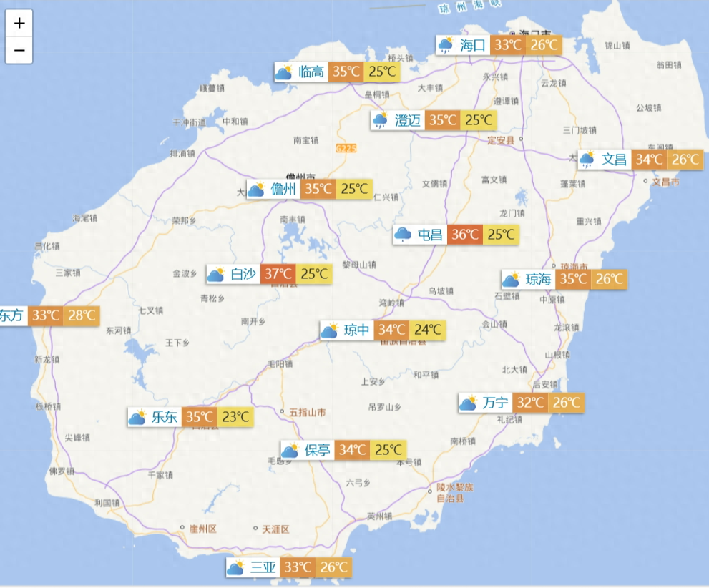Click the Lingao partly cloudy icon
Viewport: 709px width, 588px height.
(x=284, y=72)
